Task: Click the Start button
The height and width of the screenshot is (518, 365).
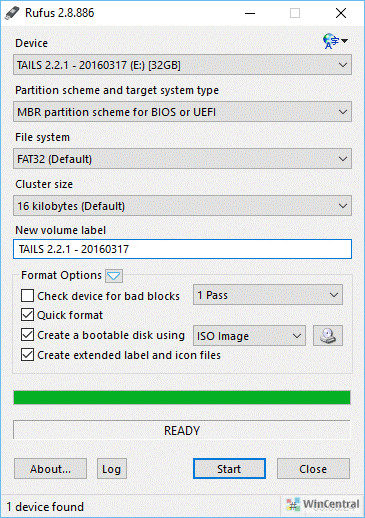Action: point(229,469)
